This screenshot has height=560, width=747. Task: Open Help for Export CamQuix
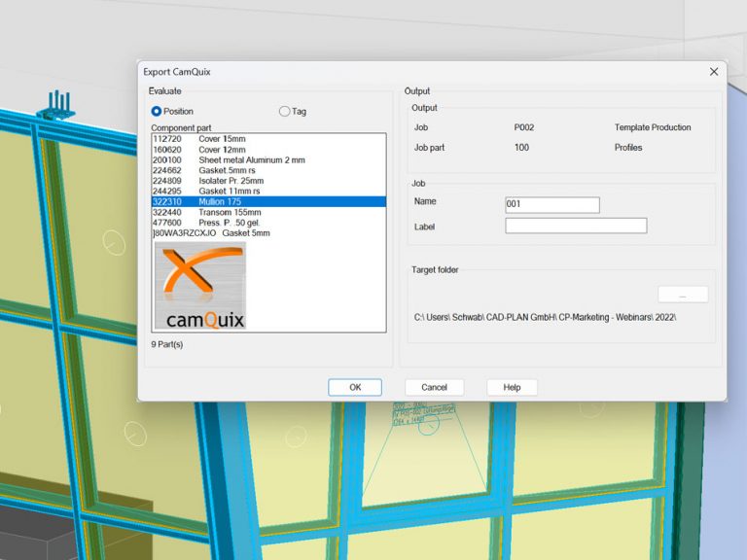(x=512, y=387)
